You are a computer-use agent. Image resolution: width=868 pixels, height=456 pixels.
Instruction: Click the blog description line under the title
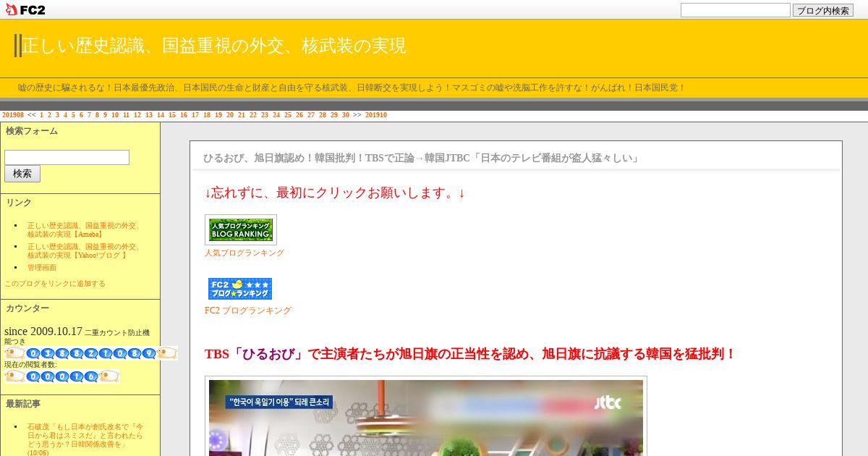352,88
